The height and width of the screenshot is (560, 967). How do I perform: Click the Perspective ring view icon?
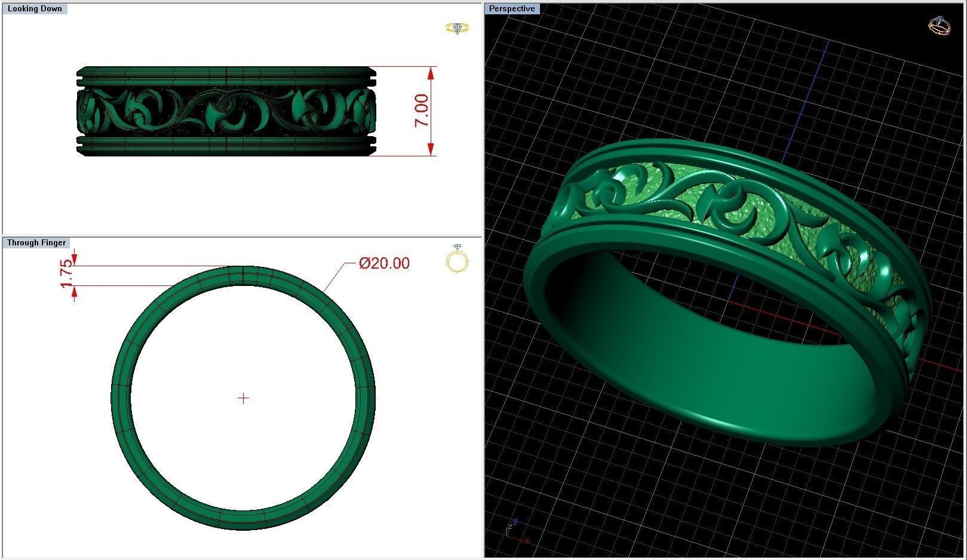coord(939,26)
